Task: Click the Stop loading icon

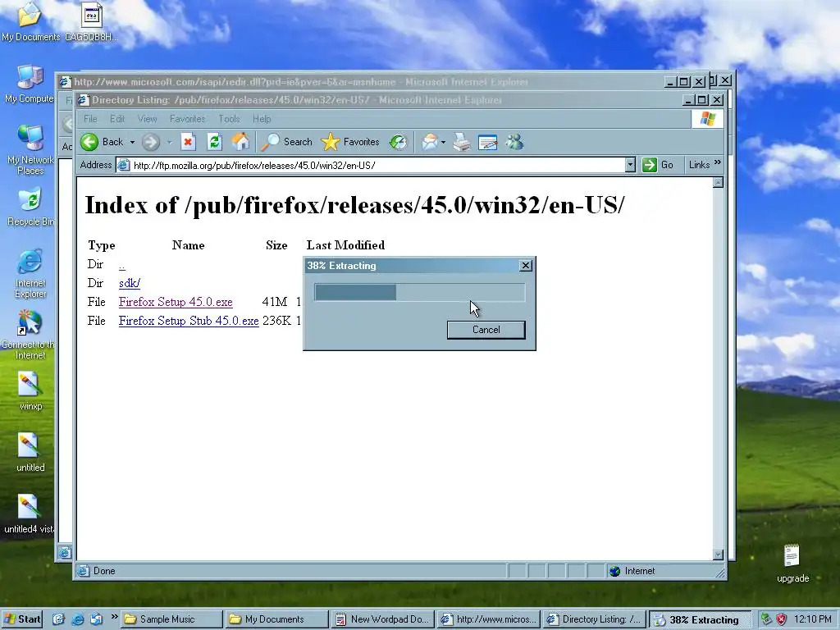Action: [188, 142]
